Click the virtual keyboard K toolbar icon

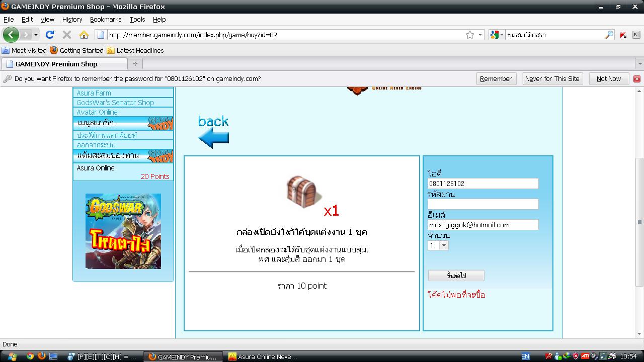pos(636,35)
